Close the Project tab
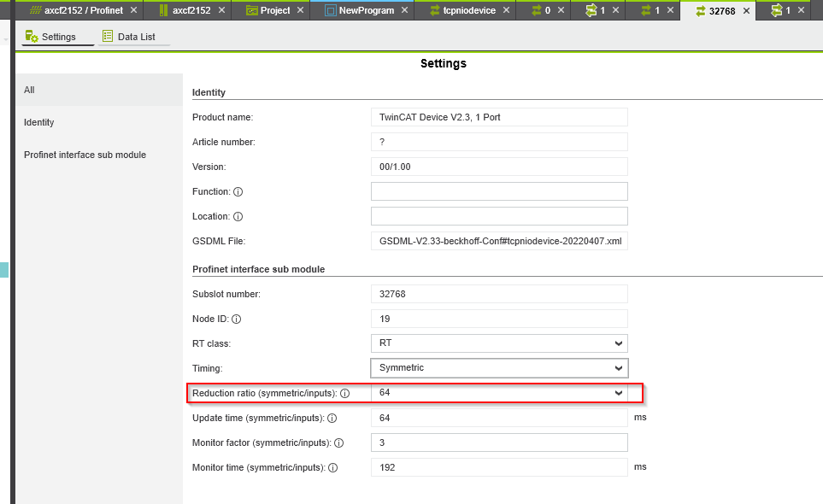The width and height of the screenshot is (823, 504). 300,10
